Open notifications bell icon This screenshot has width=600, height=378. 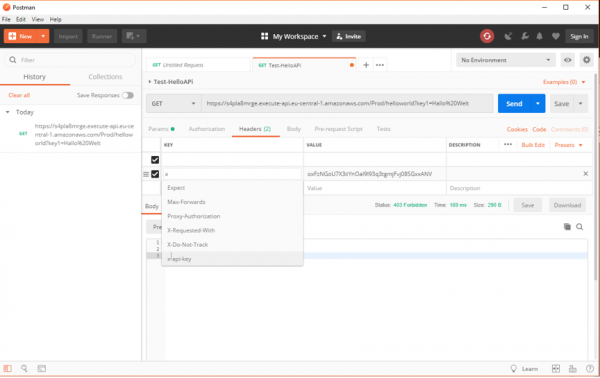[x=540, y=36]
